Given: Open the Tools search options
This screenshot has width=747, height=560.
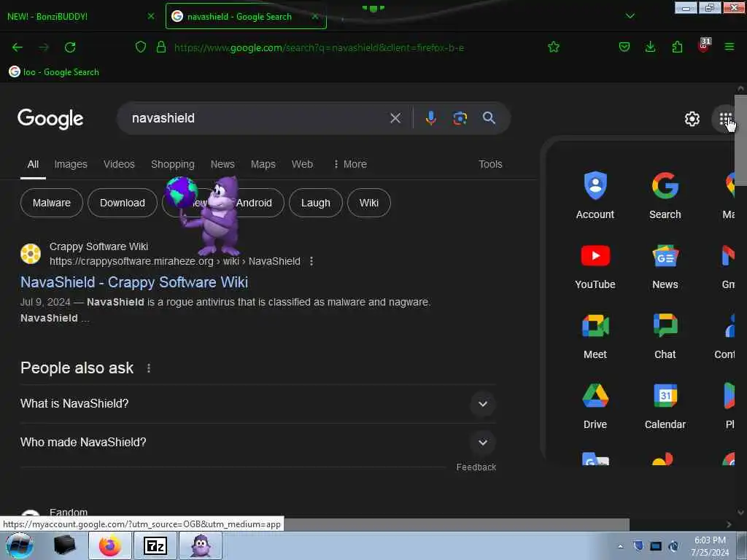Looking at the screenshot, I should 490,164.
